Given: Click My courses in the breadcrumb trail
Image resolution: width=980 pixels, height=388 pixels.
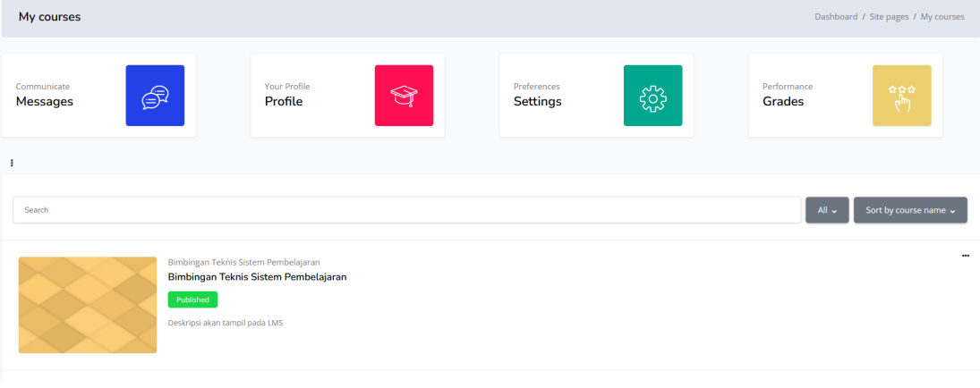Looking at the screenshot, I should pyautogui.click(x=942, y=17).
